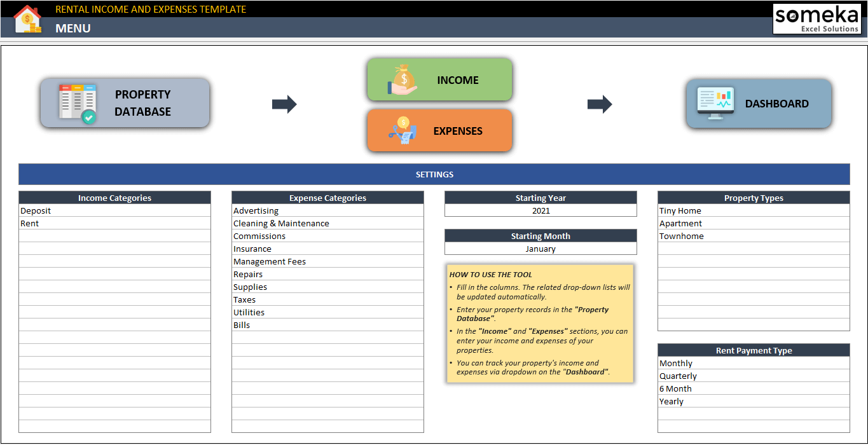Click the Income Categories header

(114, 198)
